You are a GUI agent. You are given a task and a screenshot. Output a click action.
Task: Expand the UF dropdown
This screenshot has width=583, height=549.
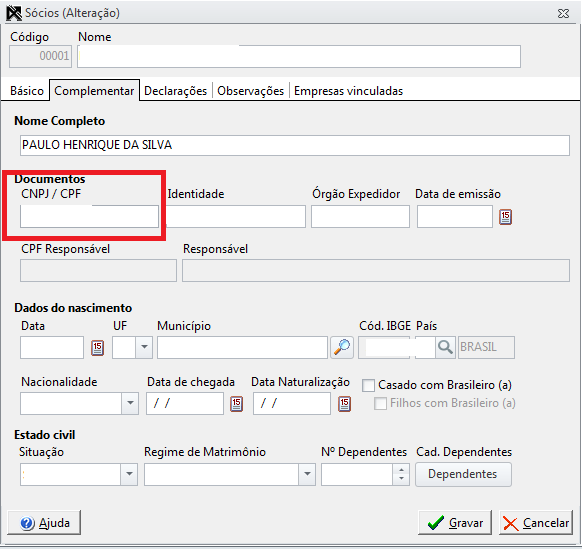[x=144, y=347]
